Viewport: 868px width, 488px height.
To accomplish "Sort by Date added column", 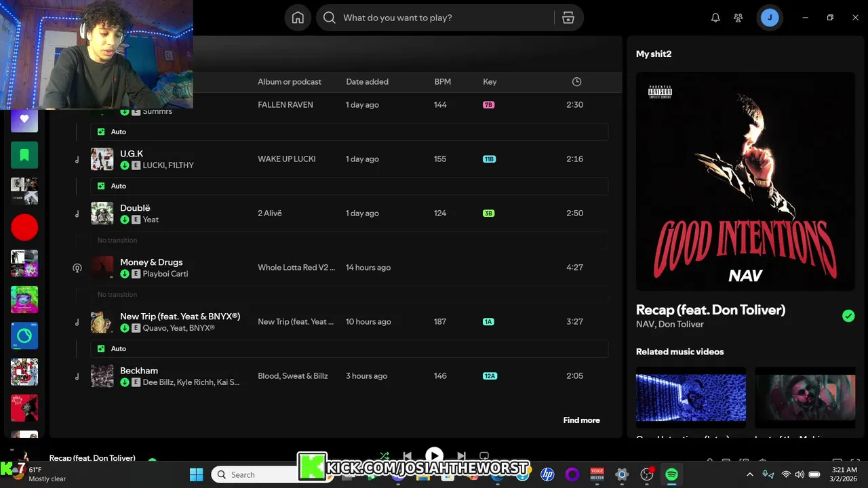I will [367, 81].
